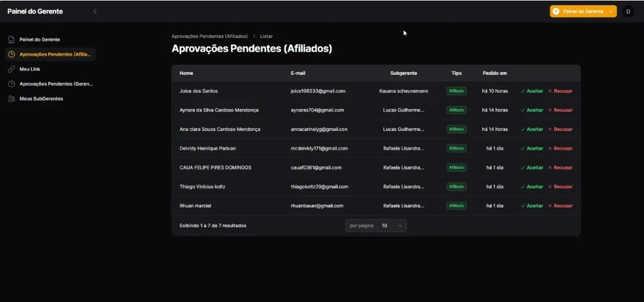644x302 pixels.
Task: Click the Afiliado badge in Rhuan marciel's row
Action: click(x=457, y=206)
